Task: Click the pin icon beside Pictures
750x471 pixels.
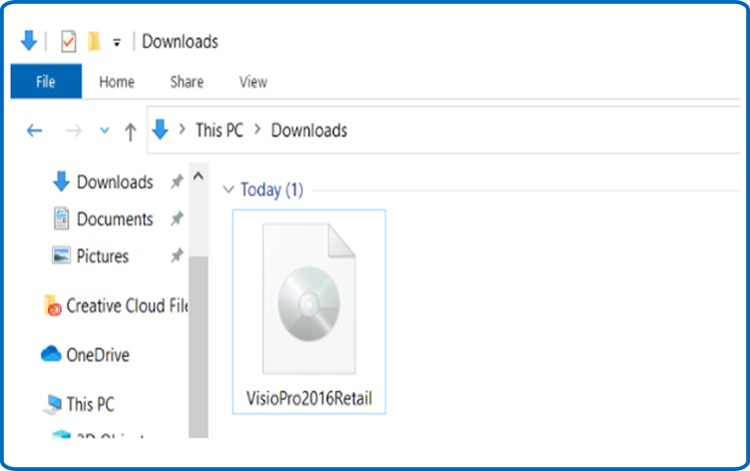Action: (x=177, y=255)
